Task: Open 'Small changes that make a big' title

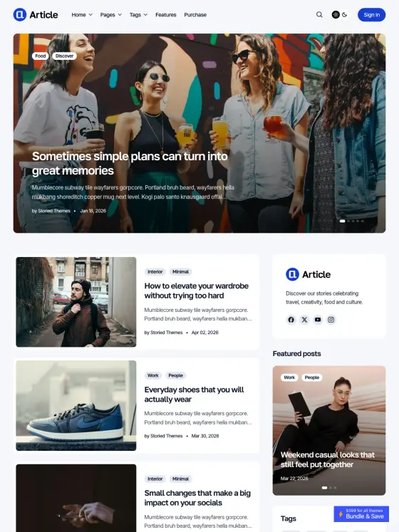Action: [197, 498]
